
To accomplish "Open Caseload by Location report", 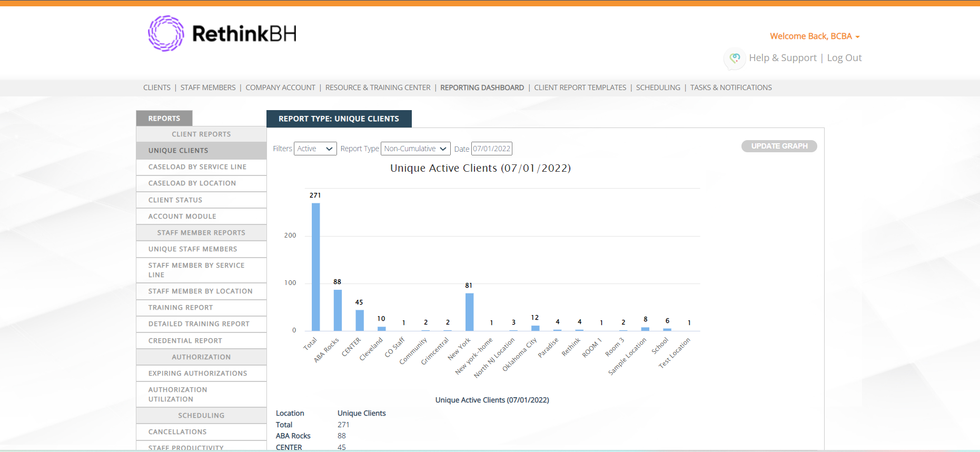I will pos(201,183).
